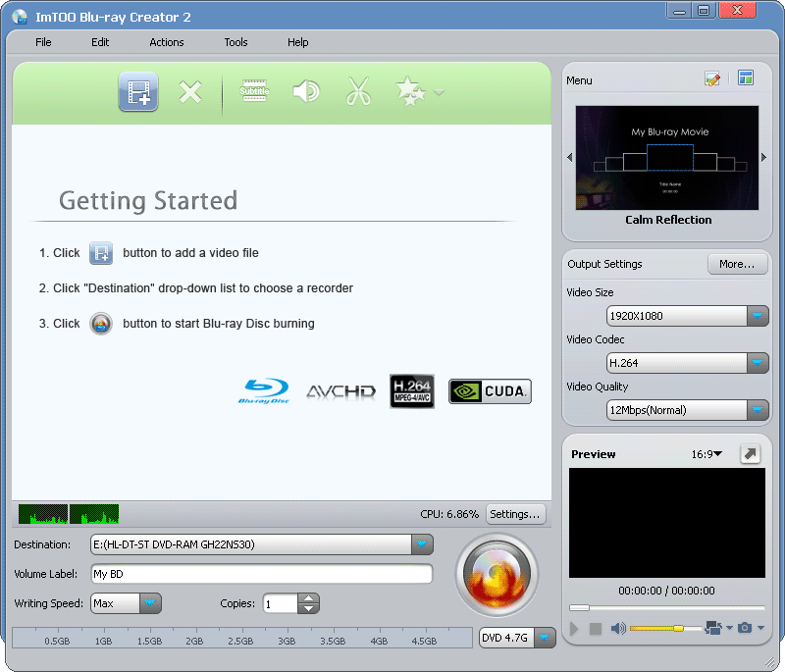Open the Settings... dialog
This screenshot has width=785, height=672.
pyautogui.click(x=516, y=514)
